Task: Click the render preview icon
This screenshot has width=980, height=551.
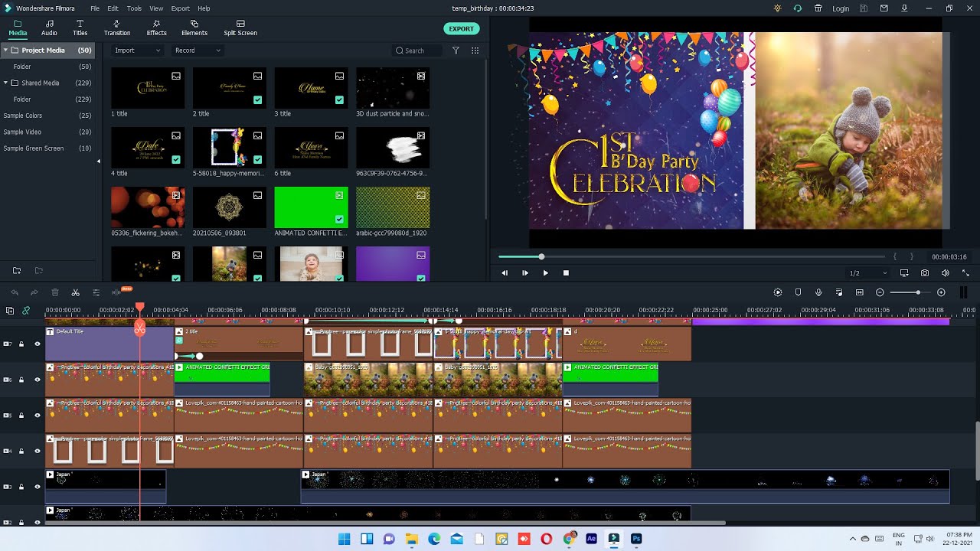Action: pos(778,292)
